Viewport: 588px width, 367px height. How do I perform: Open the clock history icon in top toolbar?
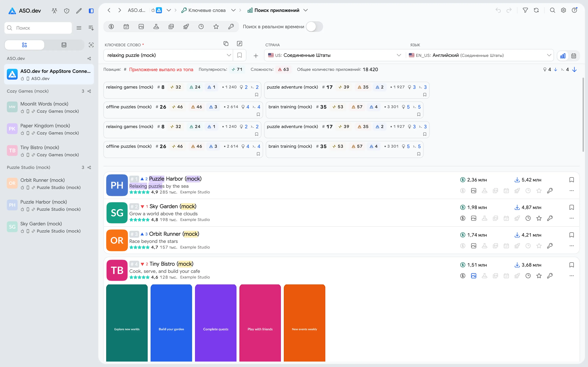pos(201,27)
